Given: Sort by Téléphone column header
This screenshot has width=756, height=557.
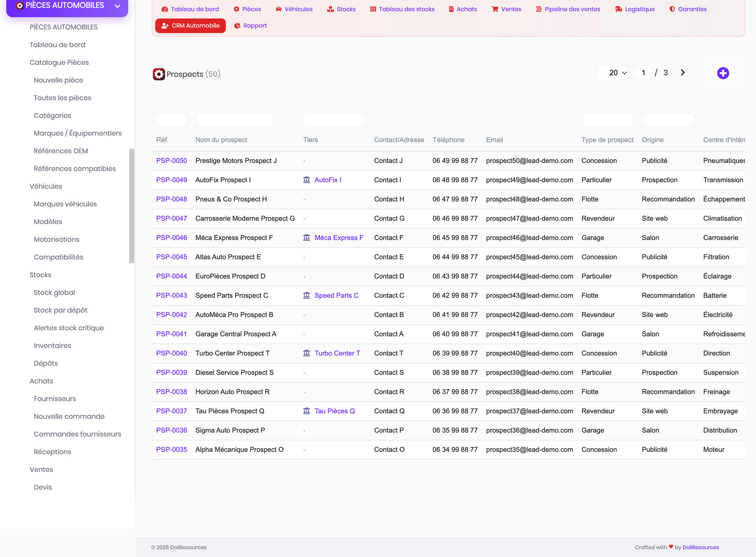Looking at the screenshot, I should [x=448, y=140].
